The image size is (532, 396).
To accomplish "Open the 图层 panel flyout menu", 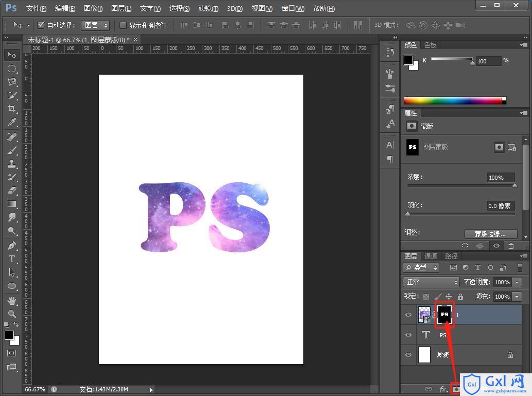I will pyautogui.click(x=524, y=256).
